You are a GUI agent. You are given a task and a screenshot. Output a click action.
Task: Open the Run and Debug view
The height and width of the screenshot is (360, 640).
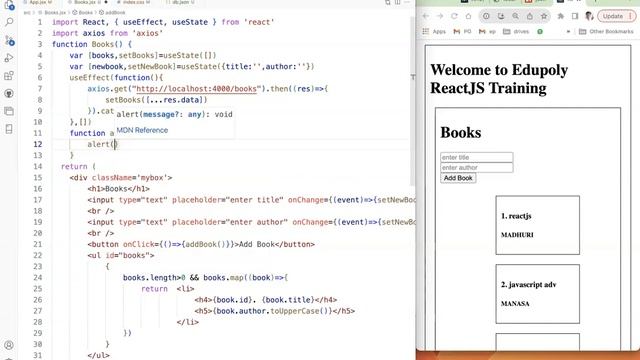click(x=9, y=58)
